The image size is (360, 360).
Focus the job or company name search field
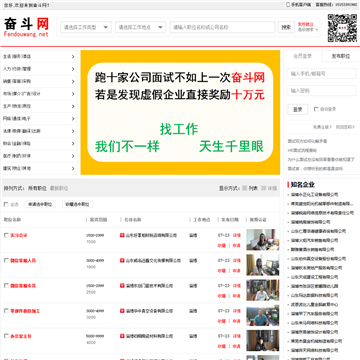(x=223, y=27)
